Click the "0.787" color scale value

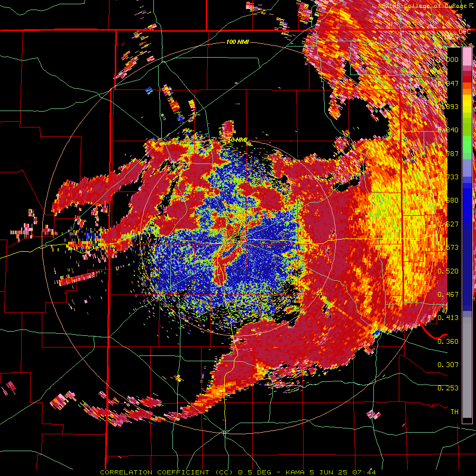[x=448, y=153]
